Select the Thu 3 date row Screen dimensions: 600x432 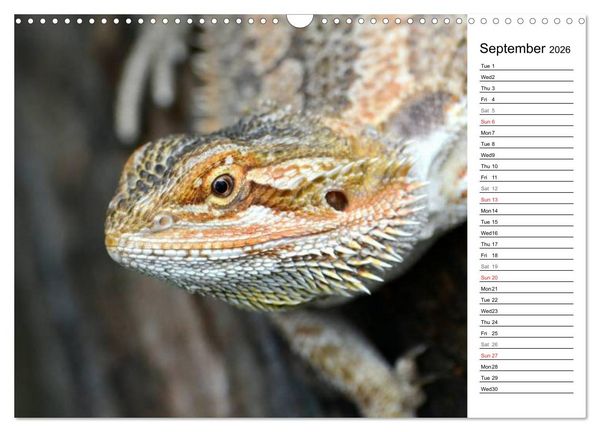tap(527, 88)
